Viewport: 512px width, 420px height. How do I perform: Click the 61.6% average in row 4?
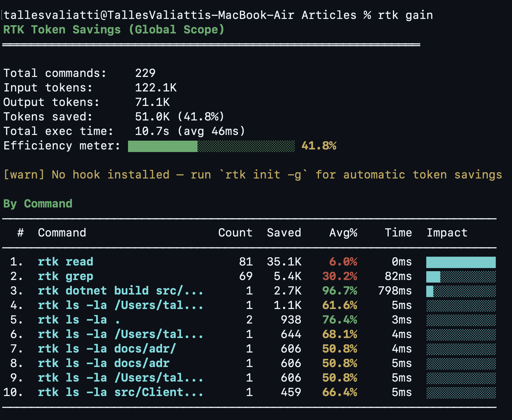tap(340, 305)
